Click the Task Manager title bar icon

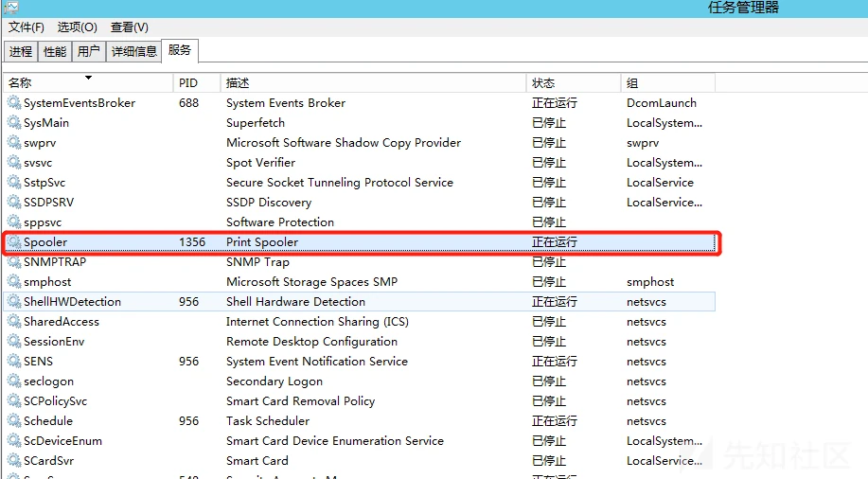click(x=11, y=8)
